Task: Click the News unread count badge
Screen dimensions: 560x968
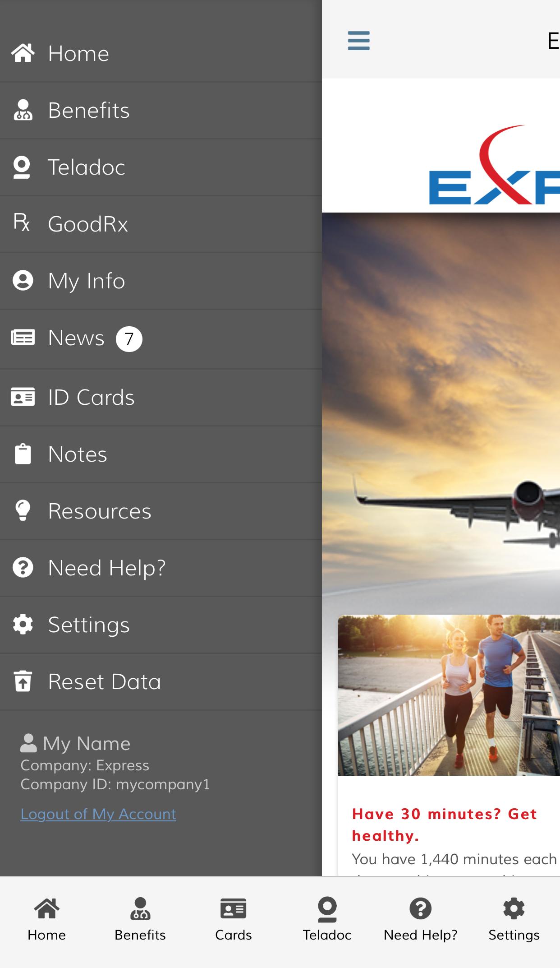Action: coord(129,338)
